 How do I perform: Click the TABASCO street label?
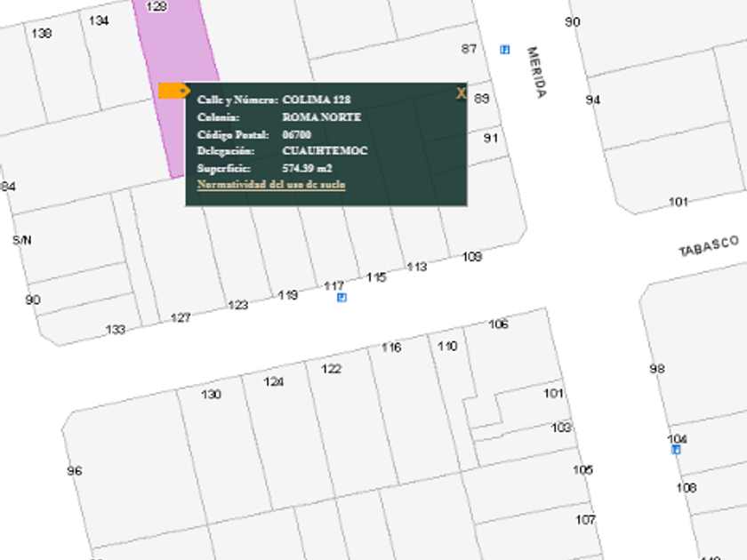coord(709,246)
